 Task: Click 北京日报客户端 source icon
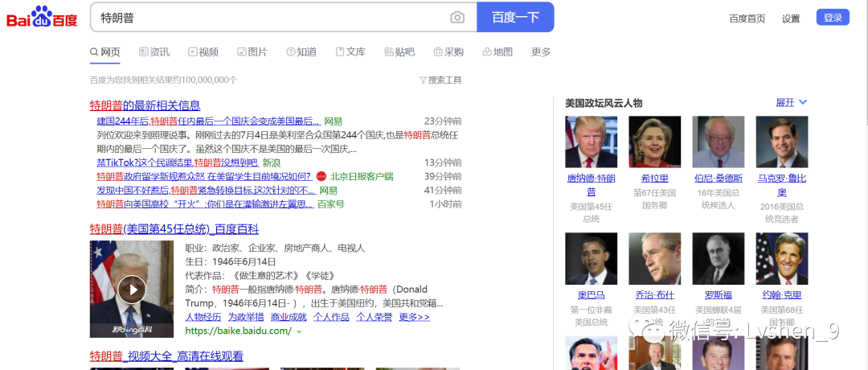point(322,177)
